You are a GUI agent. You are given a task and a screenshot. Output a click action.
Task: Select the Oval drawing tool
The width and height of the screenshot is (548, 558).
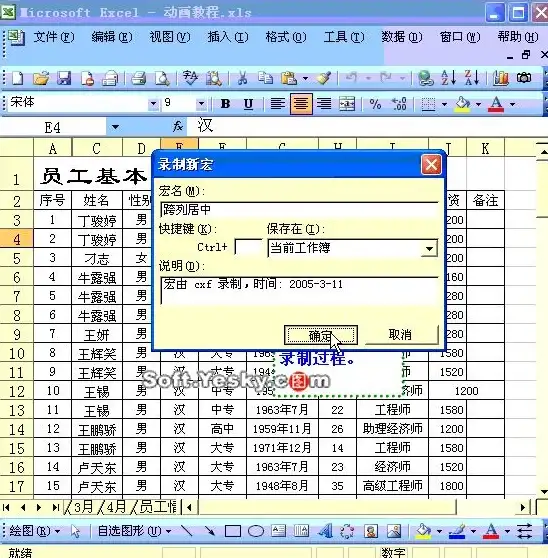(255, 531)
